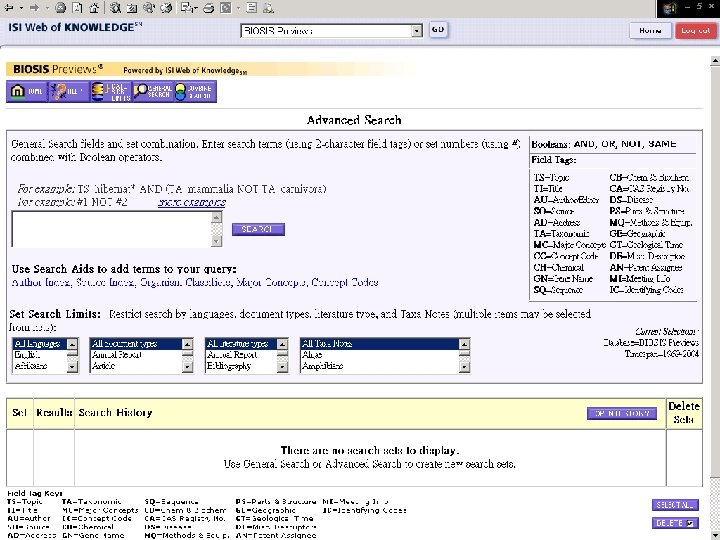This screenshot has width=720, height=540.
Task: Click the browser Print toolbar icon
Action: (209, 7)
